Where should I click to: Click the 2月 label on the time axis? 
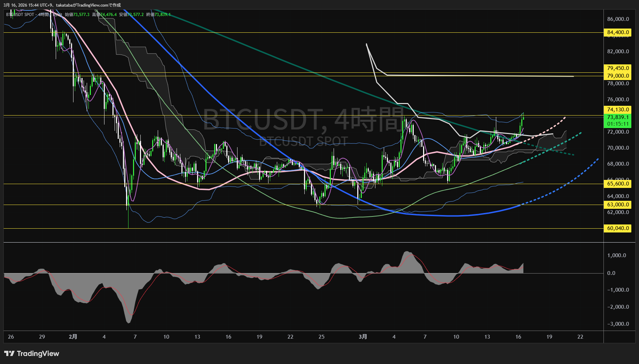point(73,337)
